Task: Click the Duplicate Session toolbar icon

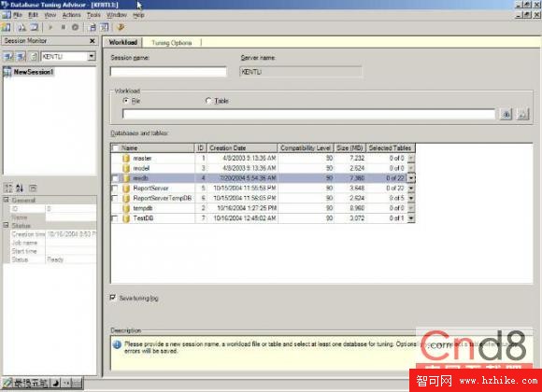Action: [35, 27]
